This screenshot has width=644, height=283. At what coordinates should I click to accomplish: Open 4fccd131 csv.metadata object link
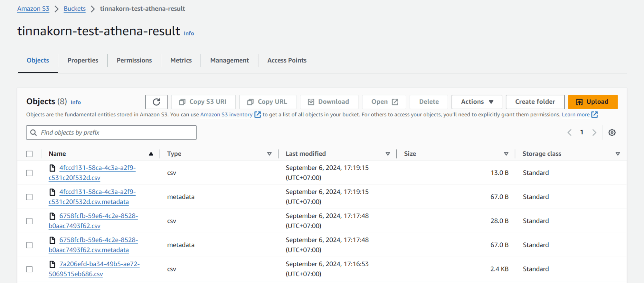[92, 197]
